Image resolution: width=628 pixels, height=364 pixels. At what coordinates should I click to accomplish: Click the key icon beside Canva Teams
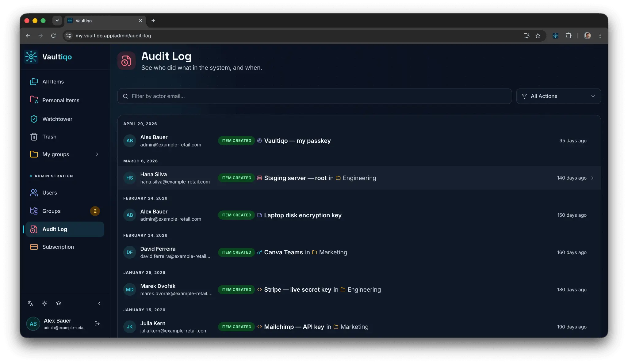259,252
